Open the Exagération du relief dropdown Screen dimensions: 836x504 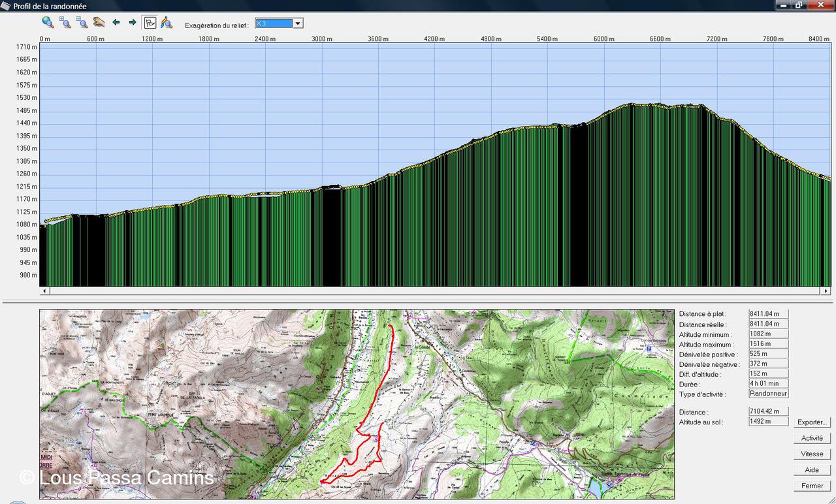pos(298,24)
